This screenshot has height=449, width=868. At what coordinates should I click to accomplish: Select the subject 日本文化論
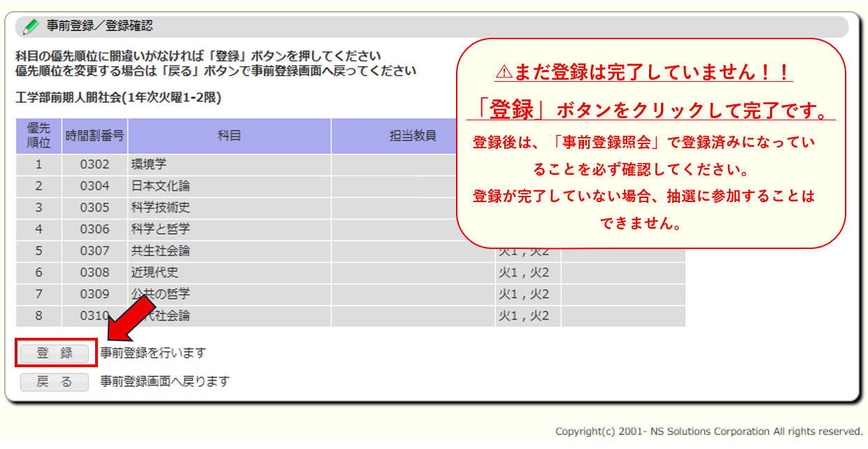pyautogui.click(x=160, y=186)
